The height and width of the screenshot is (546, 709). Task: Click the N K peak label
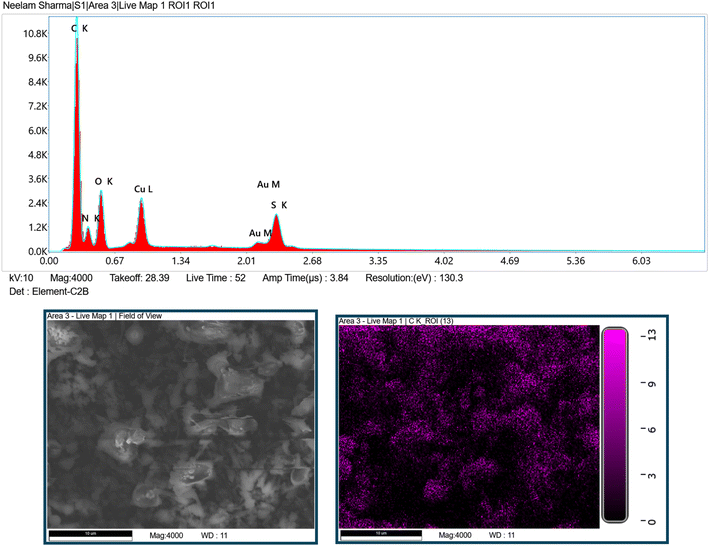[90, 218]
